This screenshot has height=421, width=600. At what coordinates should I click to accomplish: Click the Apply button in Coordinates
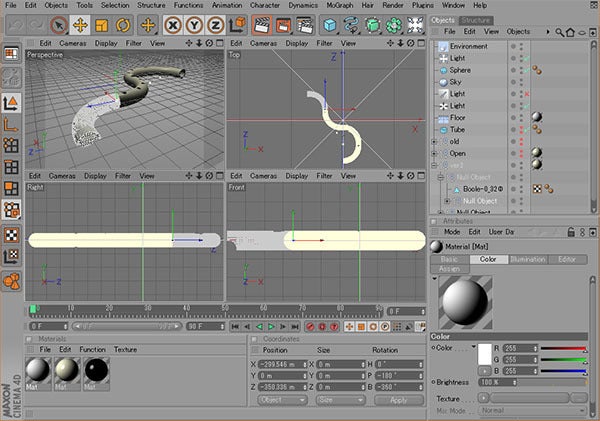pos(399,399)
